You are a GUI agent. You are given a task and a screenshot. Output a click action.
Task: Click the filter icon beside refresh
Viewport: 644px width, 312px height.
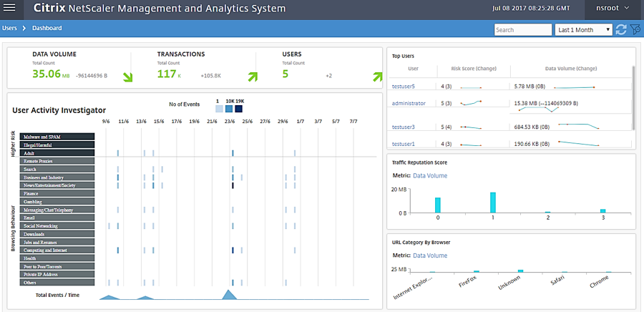click(x=635, y=29)
